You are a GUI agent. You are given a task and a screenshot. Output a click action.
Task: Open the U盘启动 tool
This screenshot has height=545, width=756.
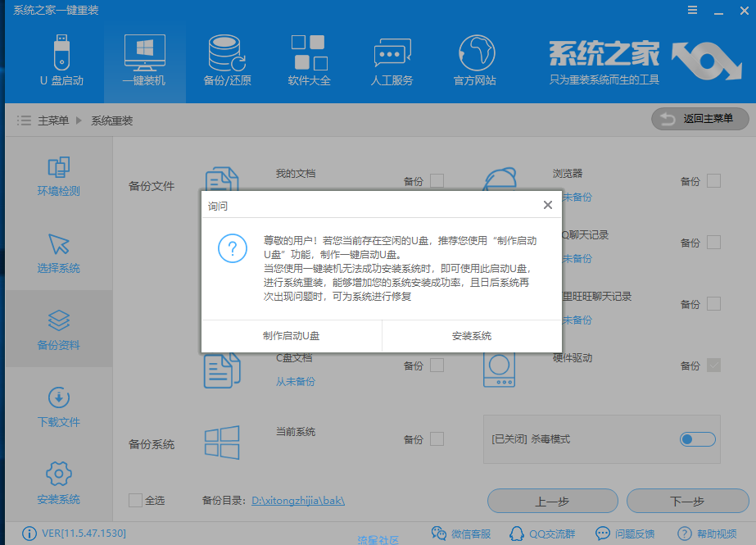coord(61,61)
